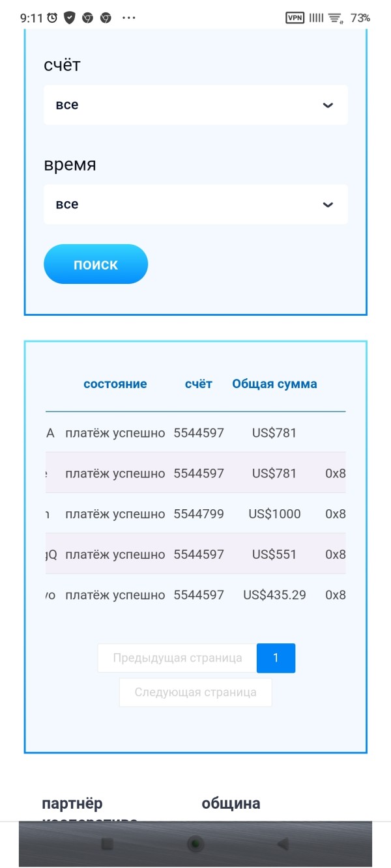This screenshot has height=868, width=391.
Task: Click the Общая сумма column header
Action: [x=274, y=384]
